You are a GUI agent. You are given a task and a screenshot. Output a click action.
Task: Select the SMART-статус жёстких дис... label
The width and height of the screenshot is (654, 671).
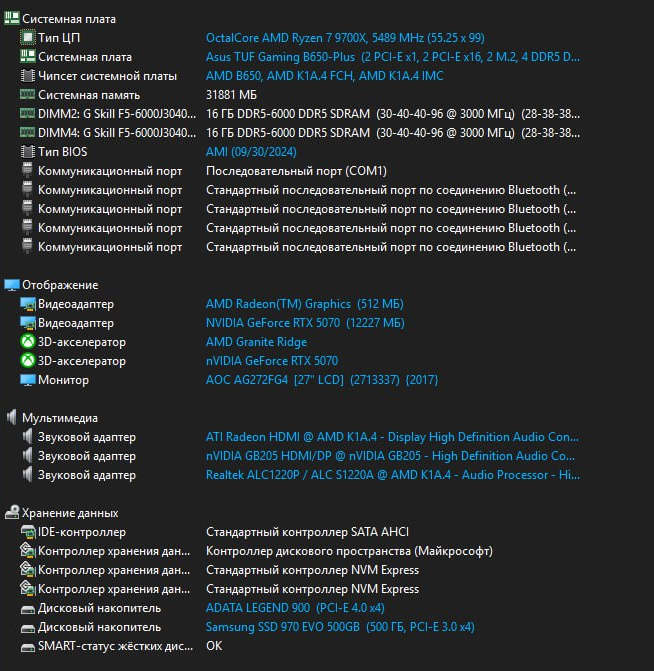pyautogui.click(x=115, y=646)
